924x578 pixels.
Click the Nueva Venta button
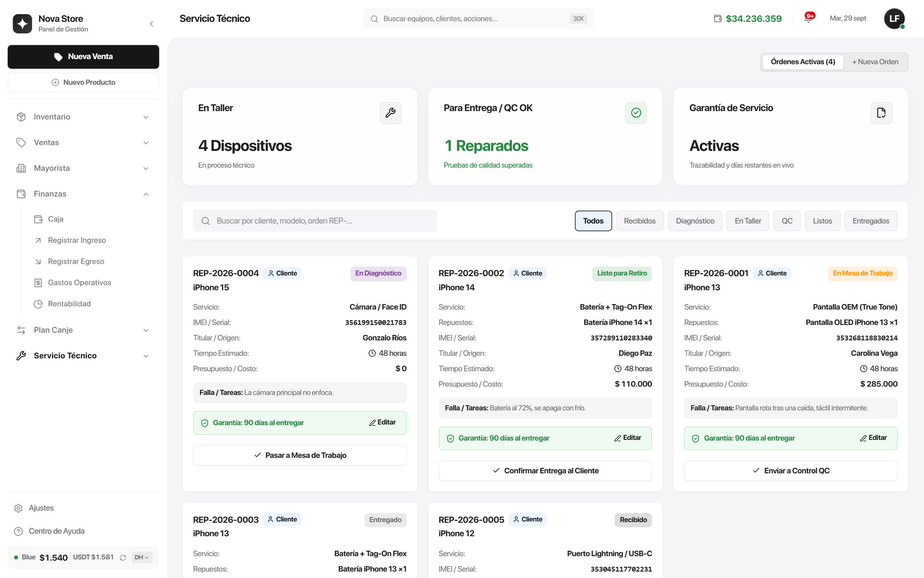(x=83, y=57)
